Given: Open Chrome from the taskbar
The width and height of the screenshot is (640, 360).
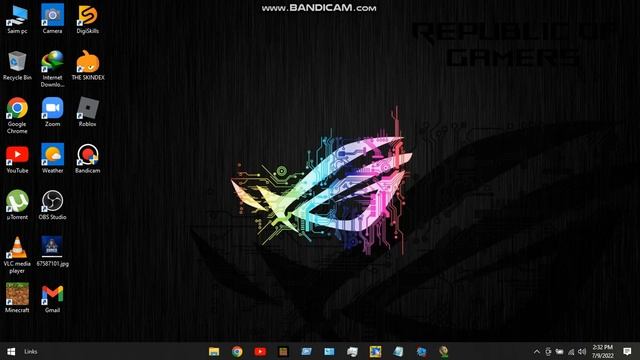Looking at the screenshot, I should pyautogui.click(x=237, y=351).
